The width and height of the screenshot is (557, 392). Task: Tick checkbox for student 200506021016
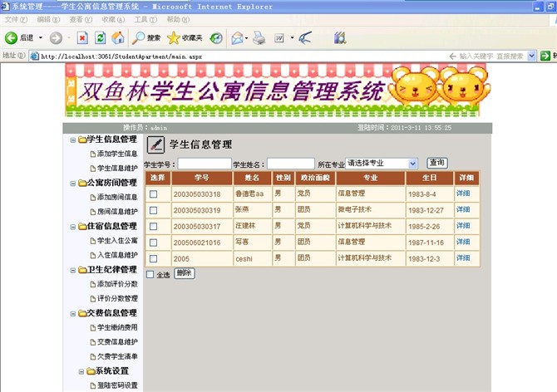(154, 243)
